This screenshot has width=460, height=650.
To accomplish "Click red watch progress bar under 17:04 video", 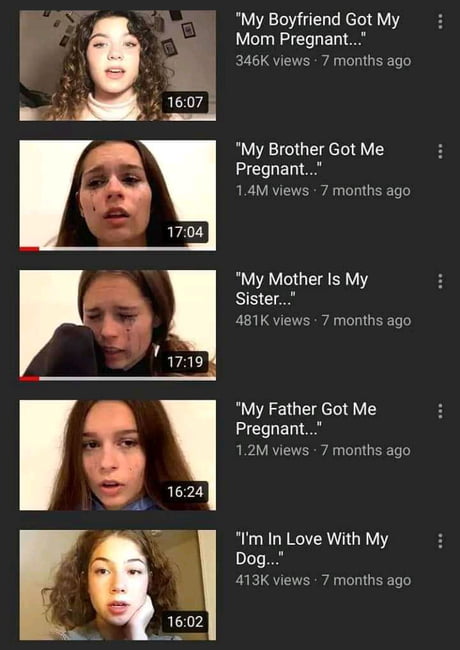I will (x=29, y=249).
